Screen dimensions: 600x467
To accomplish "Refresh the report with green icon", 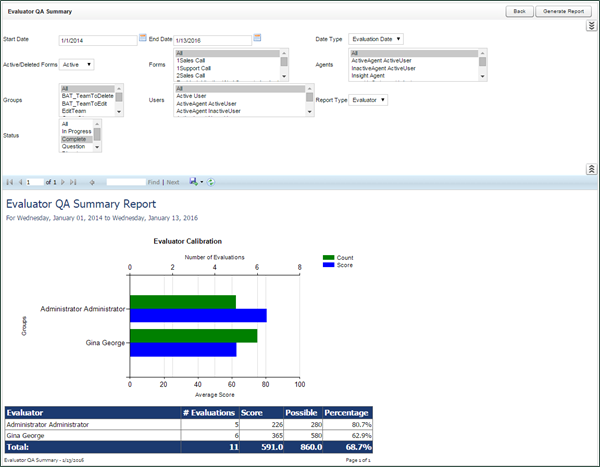I will point(211,183).
